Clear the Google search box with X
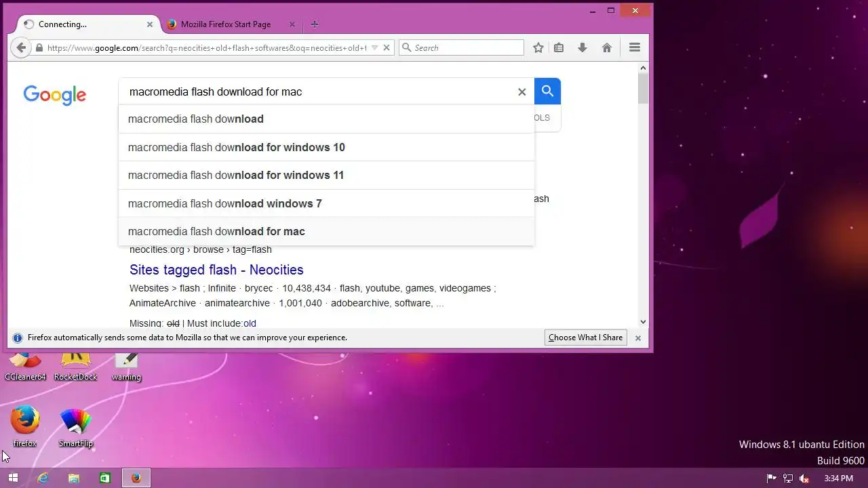This screenshot has height=488, width=868. click(x=522, y=92)
